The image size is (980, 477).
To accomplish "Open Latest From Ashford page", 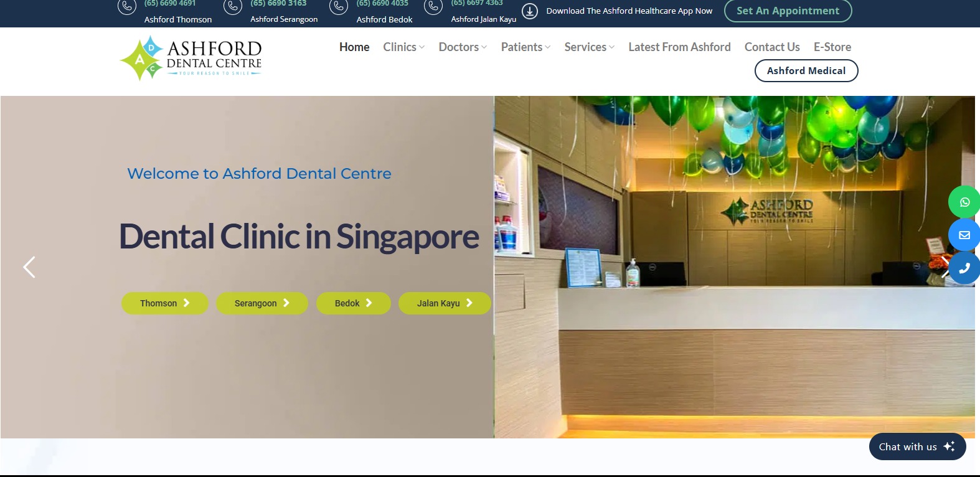I will click(679, 47).
